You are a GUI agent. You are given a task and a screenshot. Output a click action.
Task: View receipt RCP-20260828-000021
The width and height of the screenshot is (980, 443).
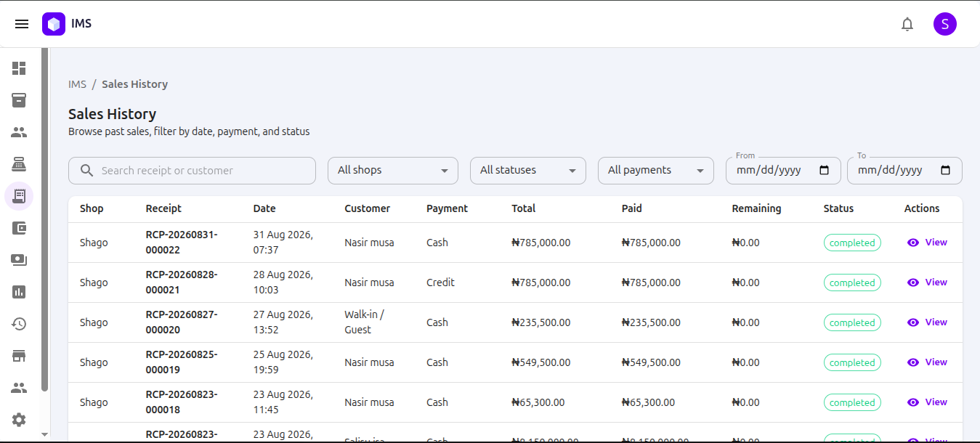tap(928, 283)
